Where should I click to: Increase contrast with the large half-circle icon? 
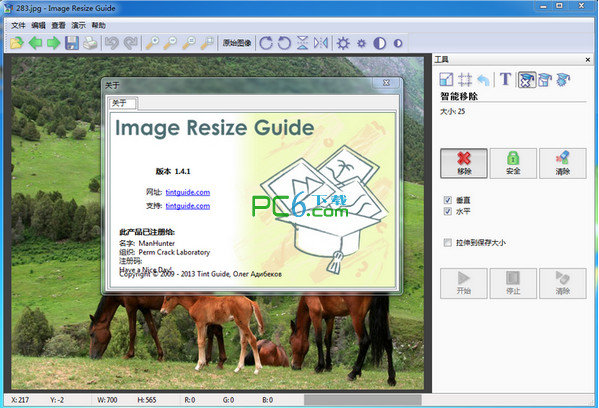[x=380, y=43]
